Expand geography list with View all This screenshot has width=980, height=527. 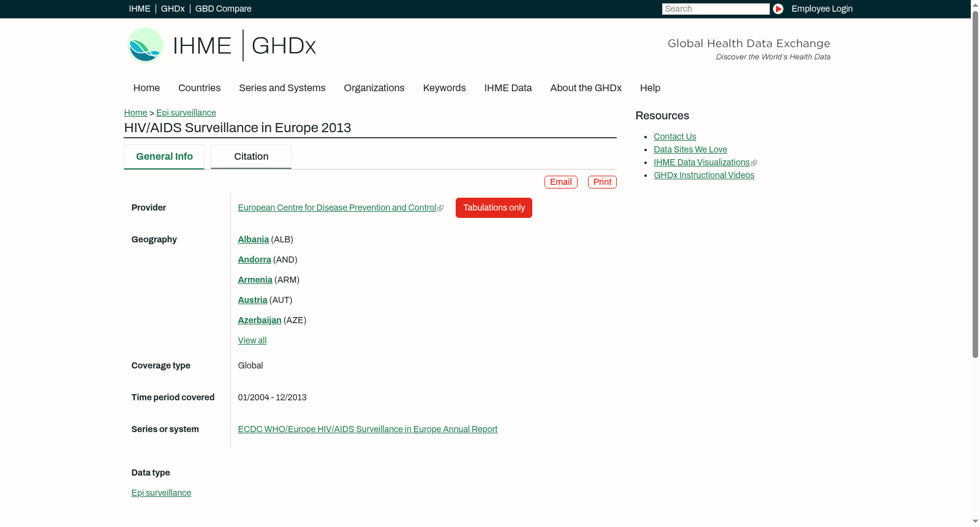[x=252, y=340]
